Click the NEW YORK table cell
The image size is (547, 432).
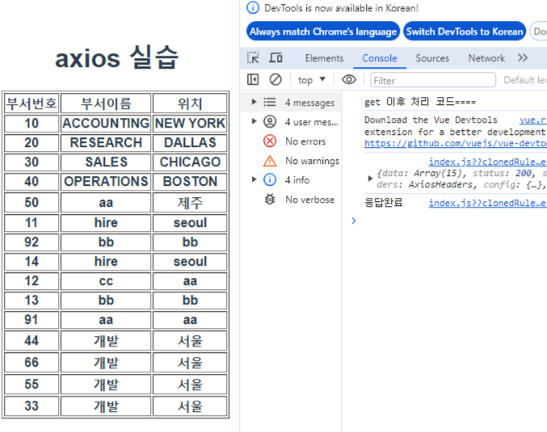point(190,124)
